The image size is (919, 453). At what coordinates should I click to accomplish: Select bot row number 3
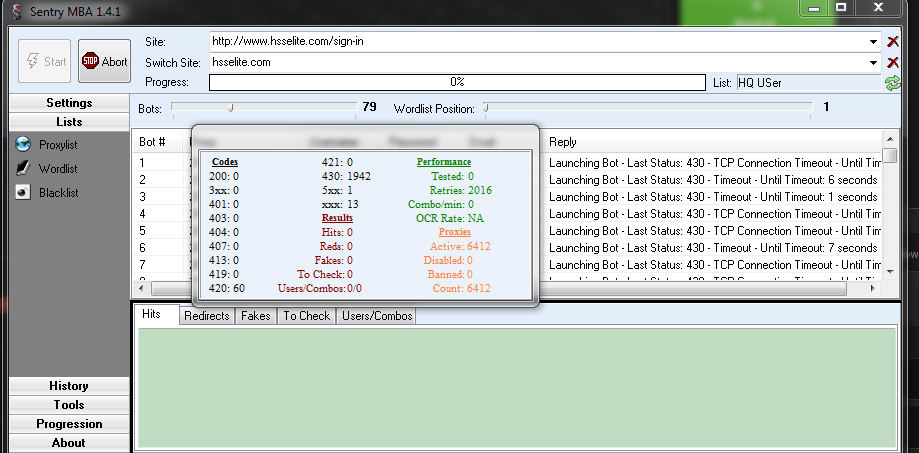pos(142,197)
